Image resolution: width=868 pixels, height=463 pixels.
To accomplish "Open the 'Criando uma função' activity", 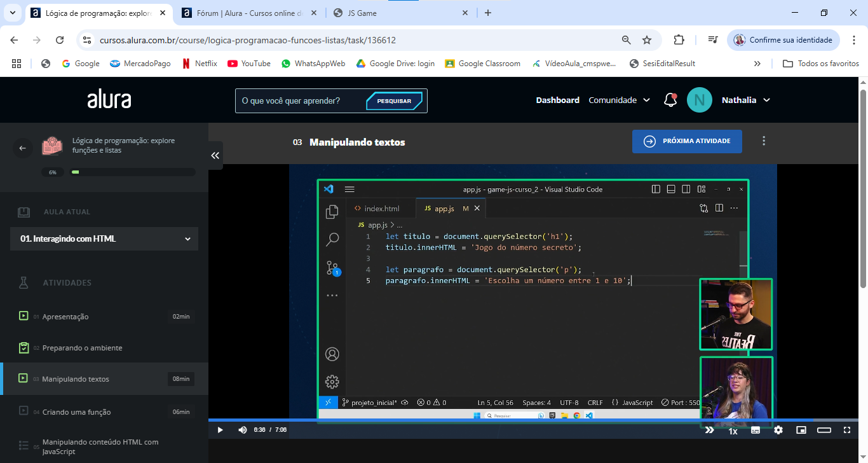I will pyautogui.click(x=104, y=411).
